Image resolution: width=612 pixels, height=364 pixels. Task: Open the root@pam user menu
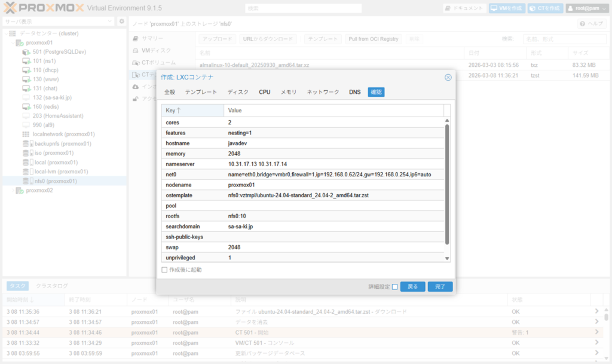click(x=586, y=8)
